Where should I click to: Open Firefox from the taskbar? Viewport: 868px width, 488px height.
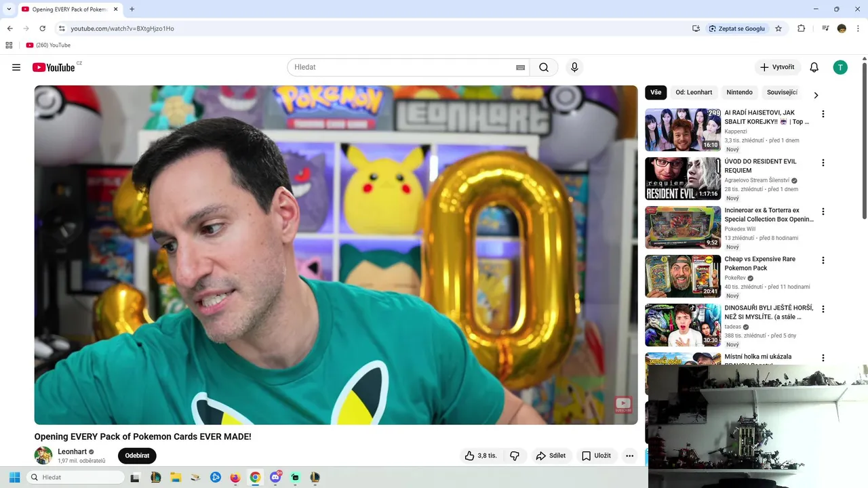pos(235,477)
